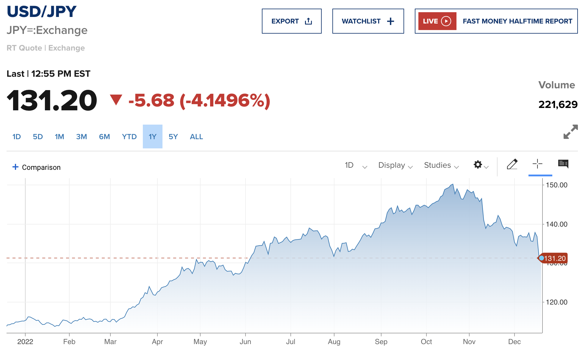
Task: Select the YTD range tab
Action: tap(129, 137)
